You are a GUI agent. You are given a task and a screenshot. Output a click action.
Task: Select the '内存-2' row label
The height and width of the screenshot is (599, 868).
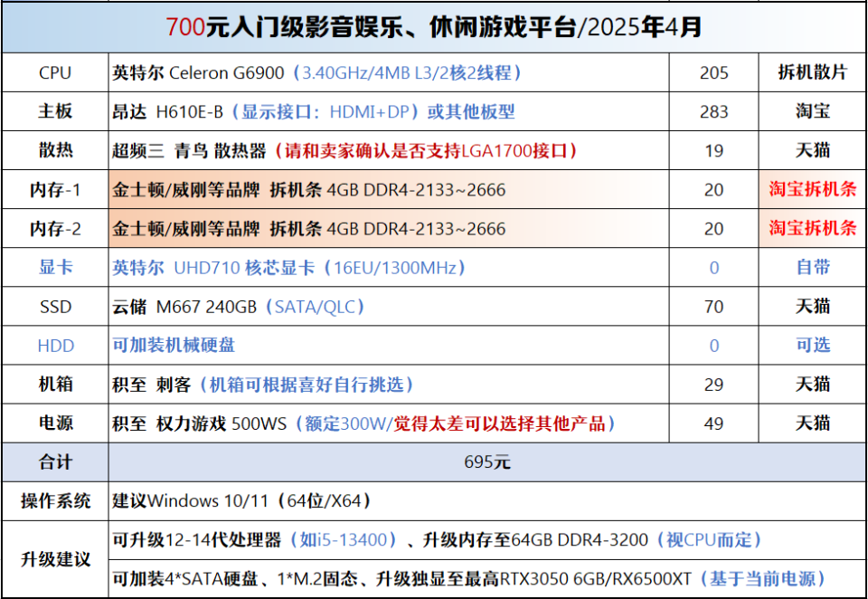[x=55, y=228]
